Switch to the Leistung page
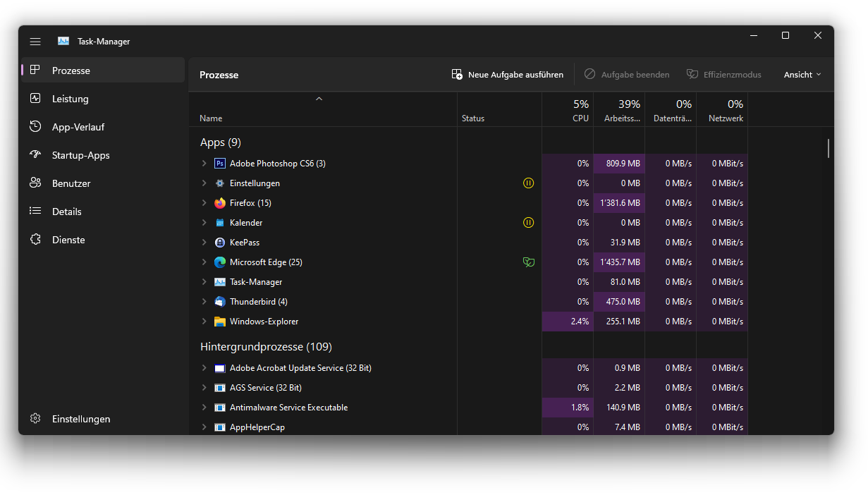The width and height of the screenshot is (868, 495). click(103, 99)
